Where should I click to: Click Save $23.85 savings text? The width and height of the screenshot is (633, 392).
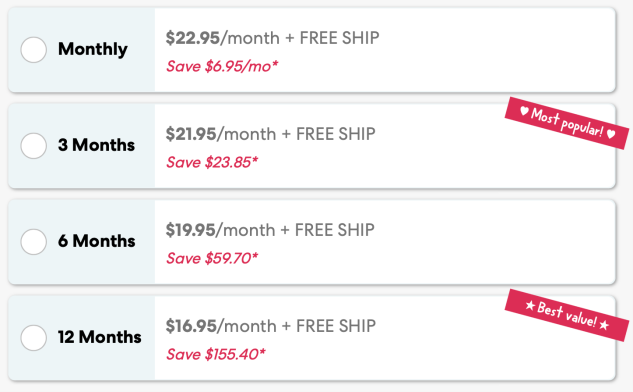click(x=212, y=162)
